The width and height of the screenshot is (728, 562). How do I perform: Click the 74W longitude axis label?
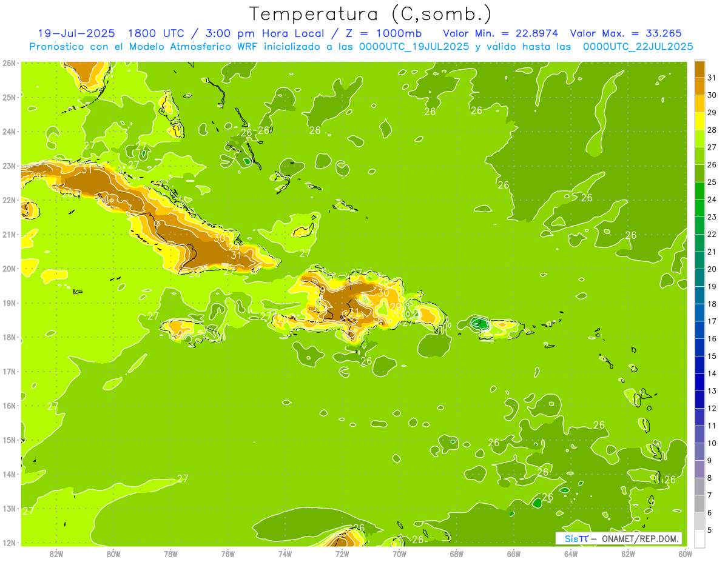285,554
